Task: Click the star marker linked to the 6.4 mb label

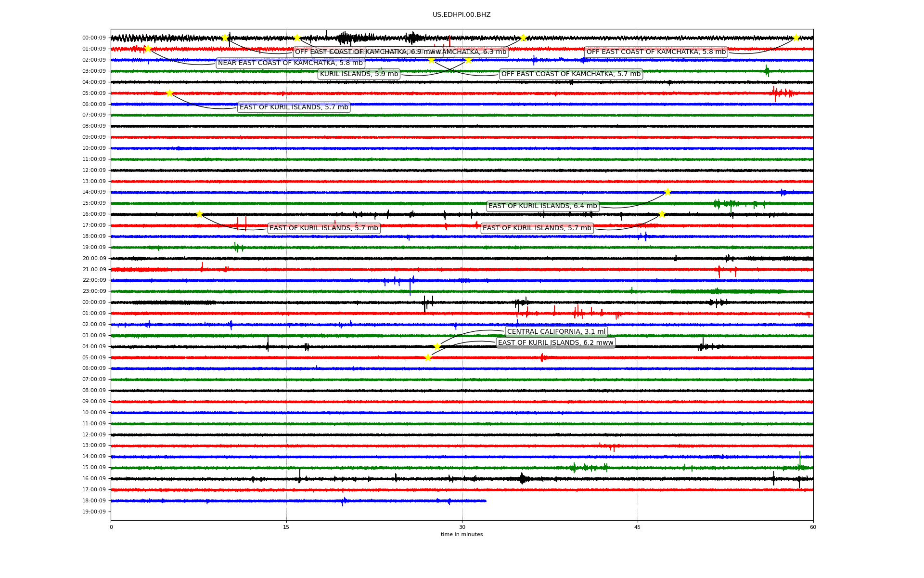Action: pos(667,192)
